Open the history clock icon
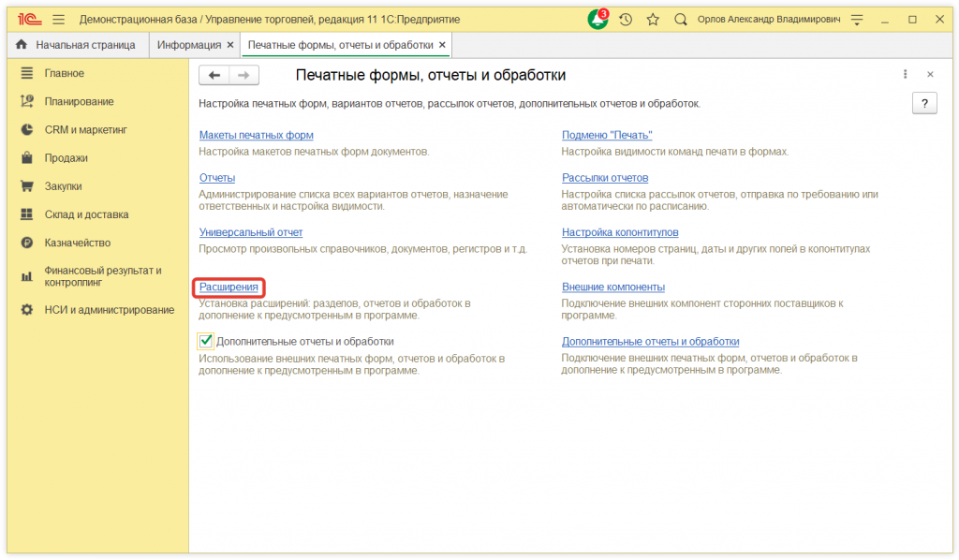 [x=626, y=19]
